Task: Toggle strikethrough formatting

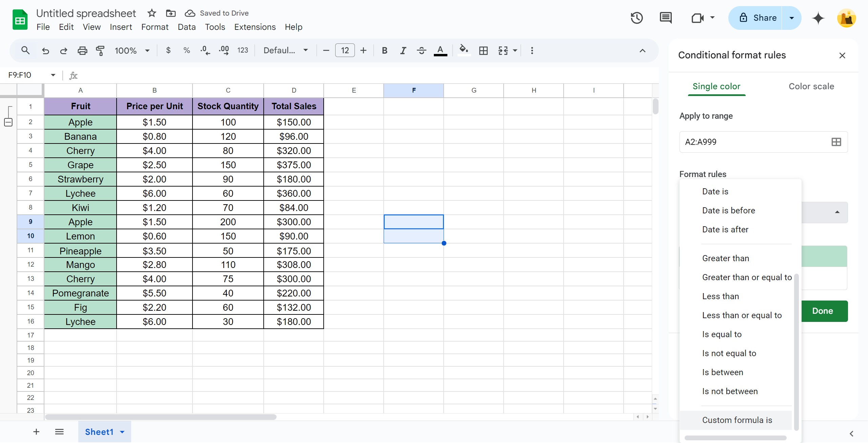Action: click(x=421, y=51)
